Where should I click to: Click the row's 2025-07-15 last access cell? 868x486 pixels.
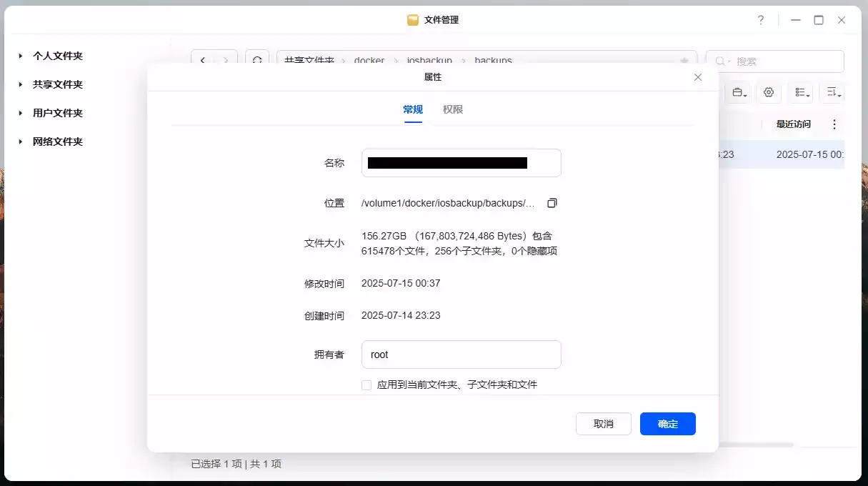810,154
